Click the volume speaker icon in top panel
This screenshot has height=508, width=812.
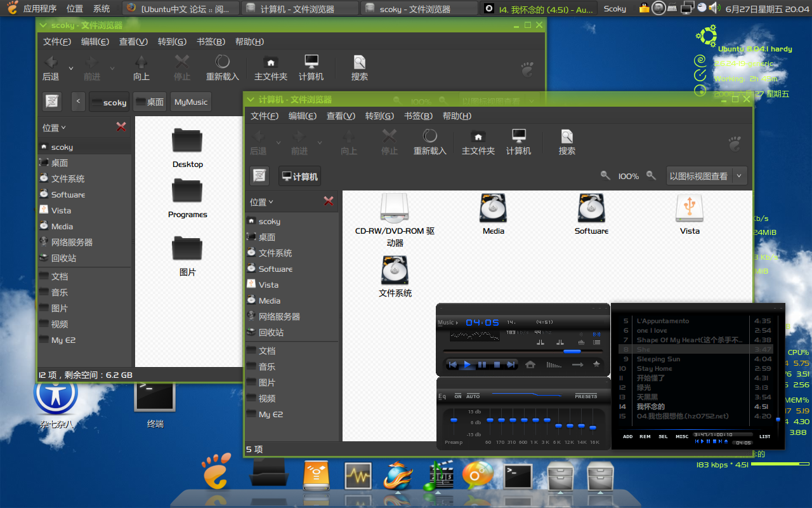715,8
